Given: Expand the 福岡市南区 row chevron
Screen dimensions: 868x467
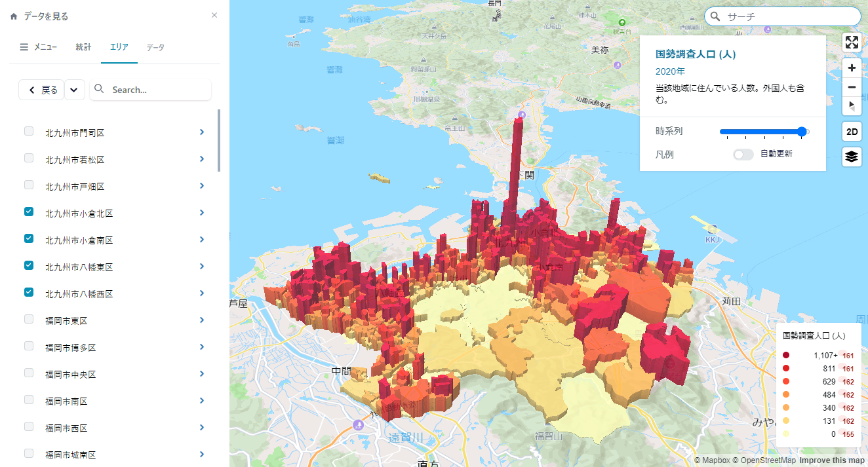Looking at the screenshot, I should pos(202,401).
